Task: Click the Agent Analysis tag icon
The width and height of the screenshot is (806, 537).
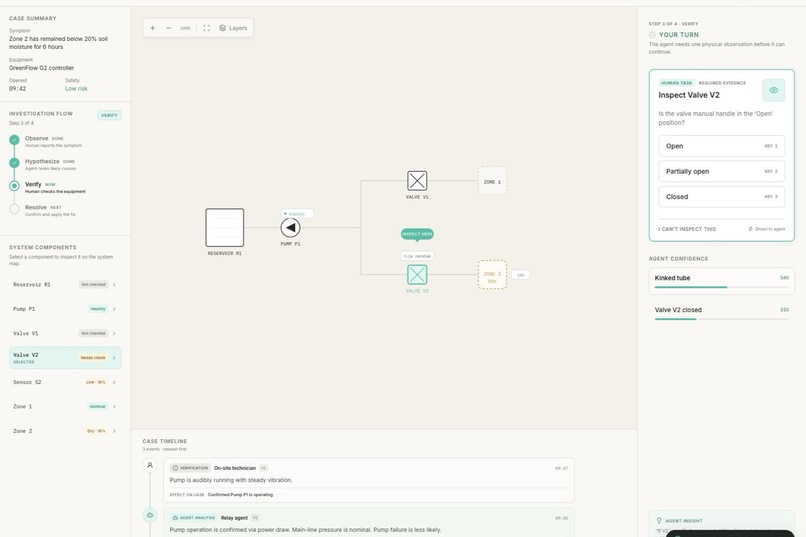Action: coord(175,518)
